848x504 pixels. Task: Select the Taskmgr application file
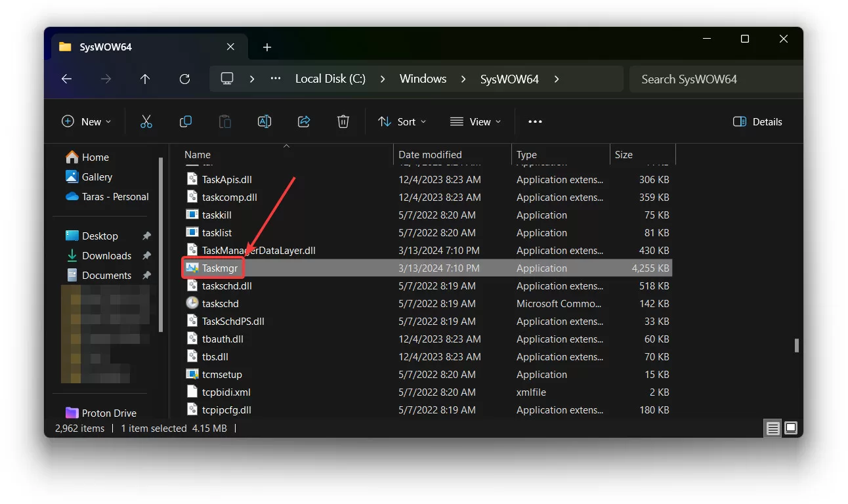(219, 268)
